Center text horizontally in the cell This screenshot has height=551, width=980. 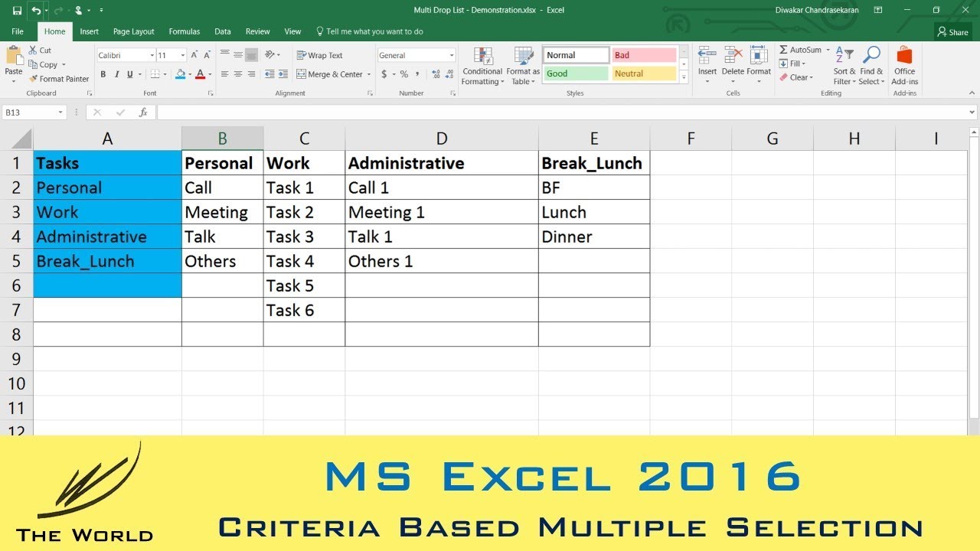point(238,74)
